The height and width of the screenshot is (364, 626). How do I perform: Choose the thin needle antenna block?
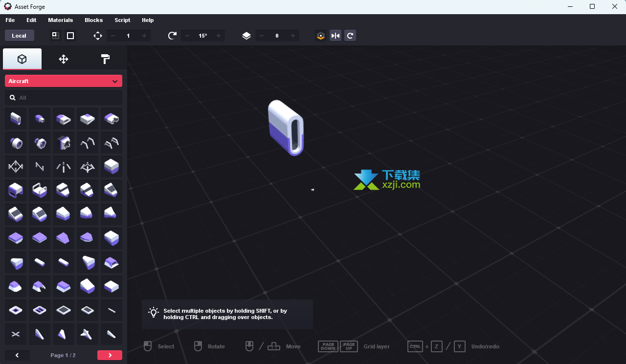coord(112,310)
